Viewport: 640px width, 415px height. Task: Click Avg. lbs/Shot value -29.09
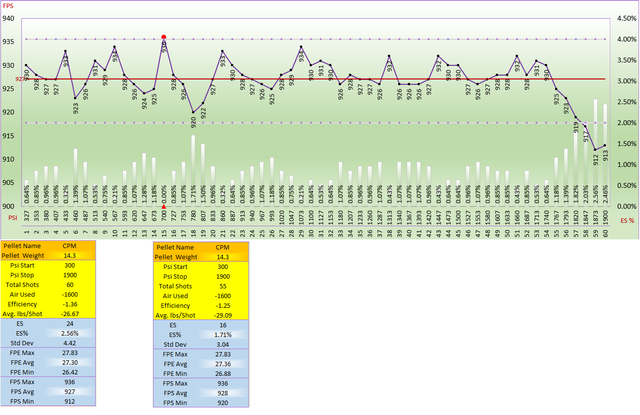[x=223, y=315]
